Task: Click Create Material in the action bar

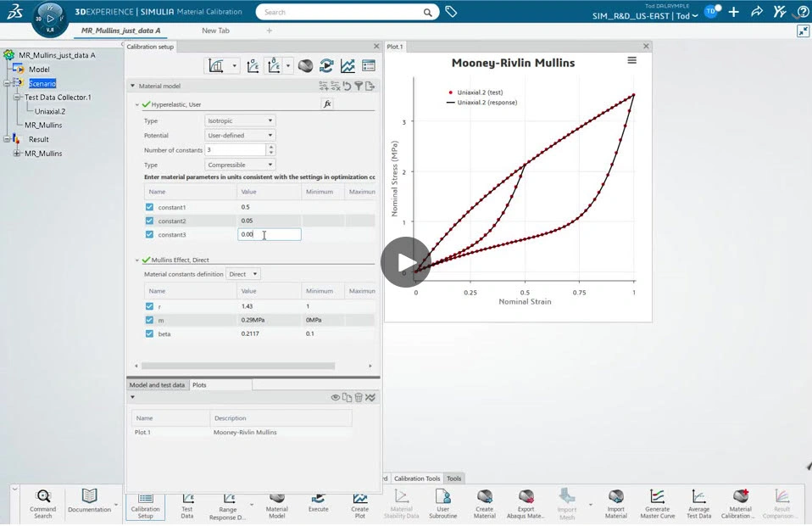Action: click(485, 504)
